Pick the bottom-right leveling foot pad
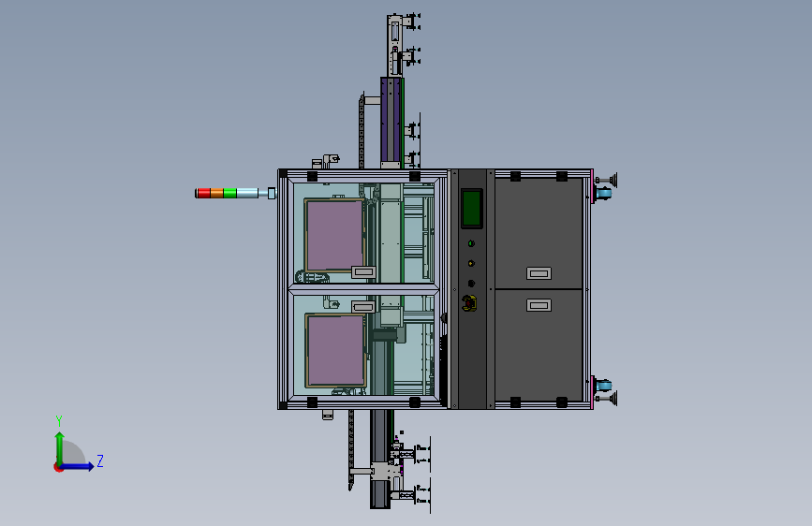This screenshot has width=812, height=526. (613, 399)
